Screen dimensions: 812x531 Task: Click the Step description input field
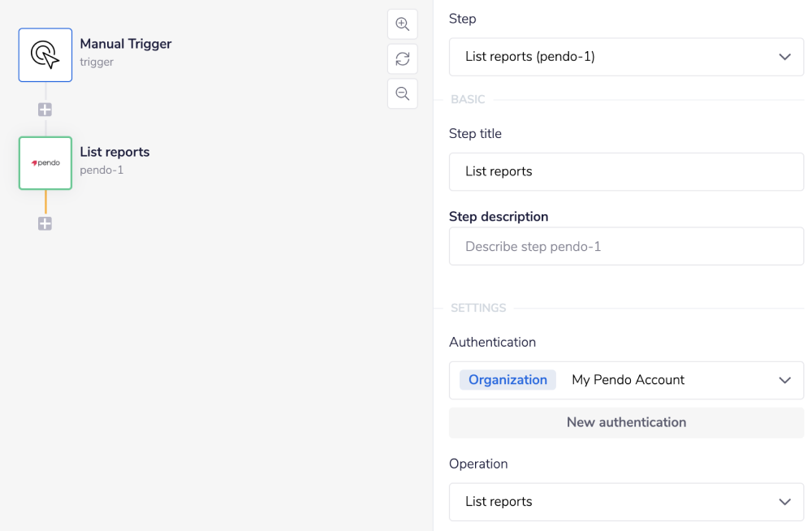tap(626, 246)
